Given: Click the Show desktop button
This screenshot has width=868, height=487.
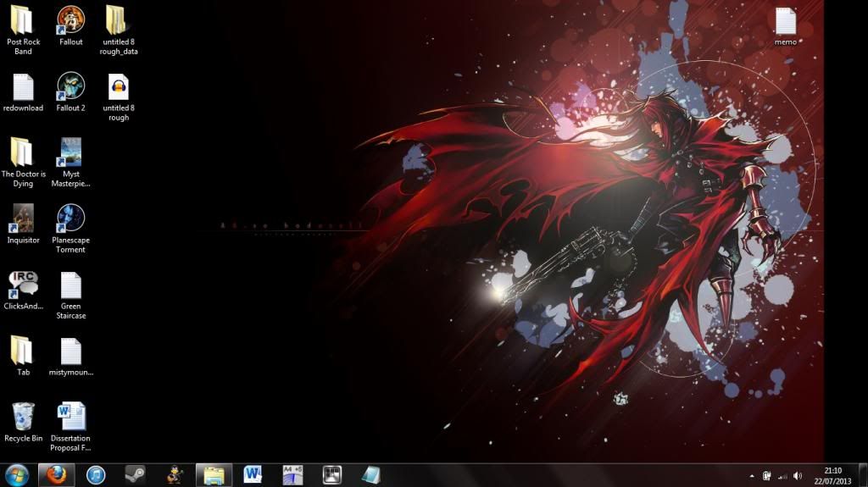Looking at the screenshot, I should click(x=863, y=476).
